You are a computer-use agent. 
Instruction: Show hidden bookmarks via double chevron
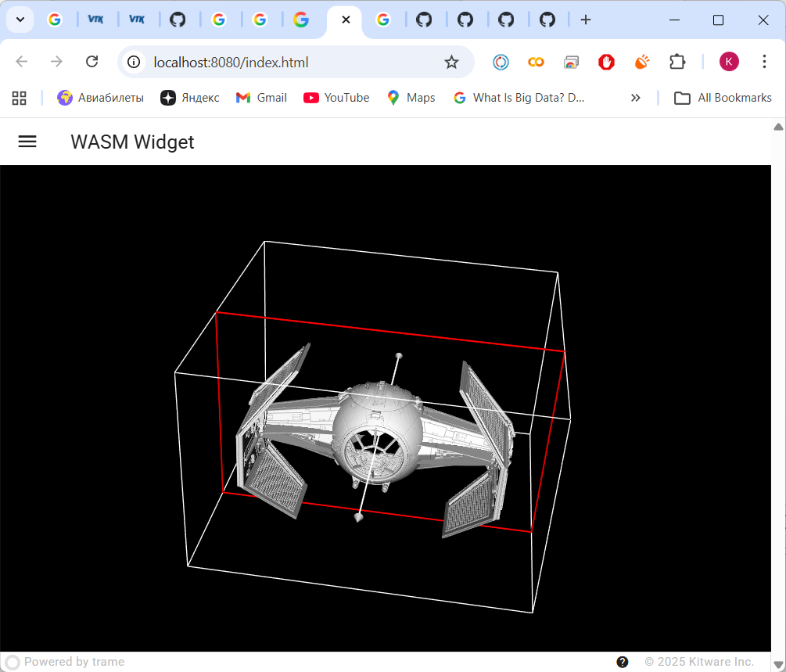coord(635,98)
